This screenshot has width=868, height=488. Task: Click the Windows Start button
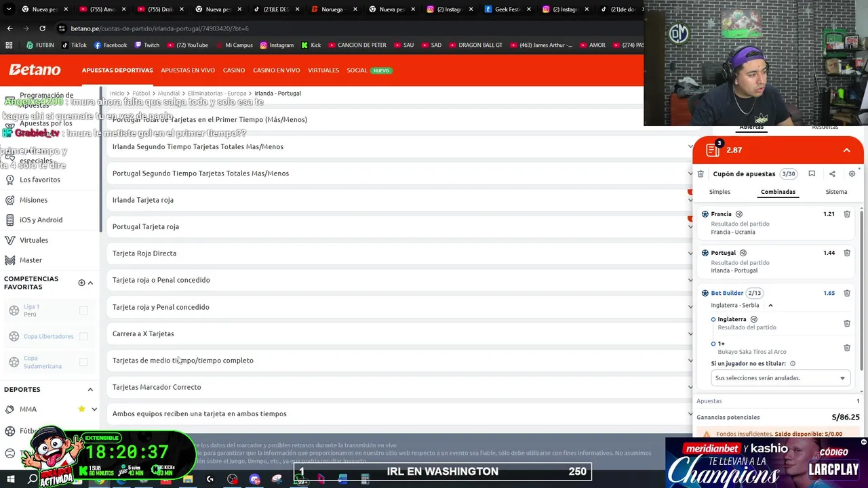pyautogui.click(x=9, y=479)
